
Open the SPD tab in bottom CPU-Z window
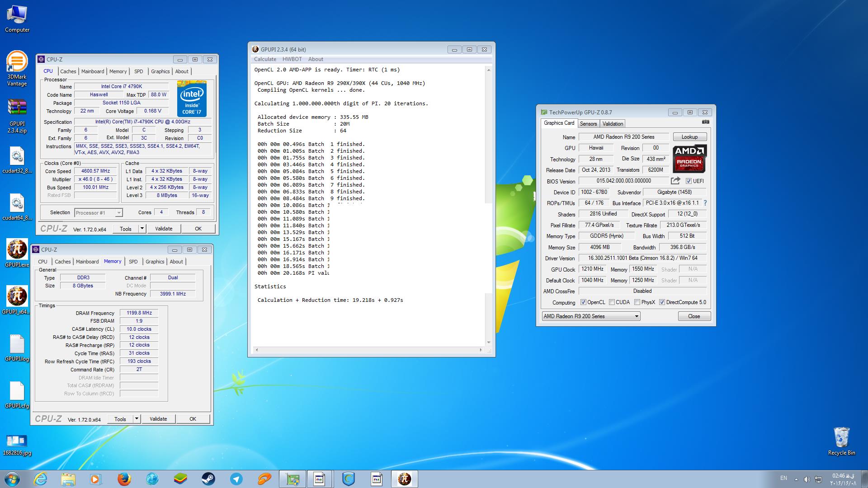[x=133, y=262]
